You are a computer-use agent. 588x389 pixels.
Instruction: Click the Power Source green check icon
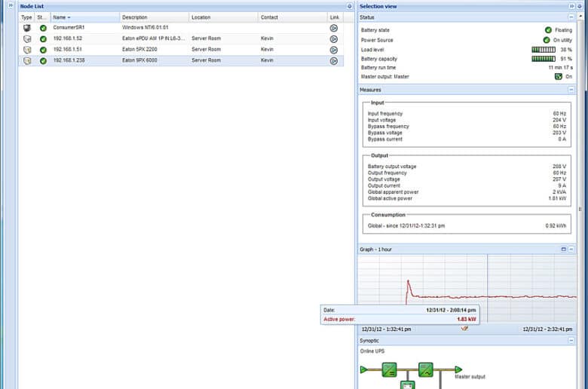(x=547, y=40)
